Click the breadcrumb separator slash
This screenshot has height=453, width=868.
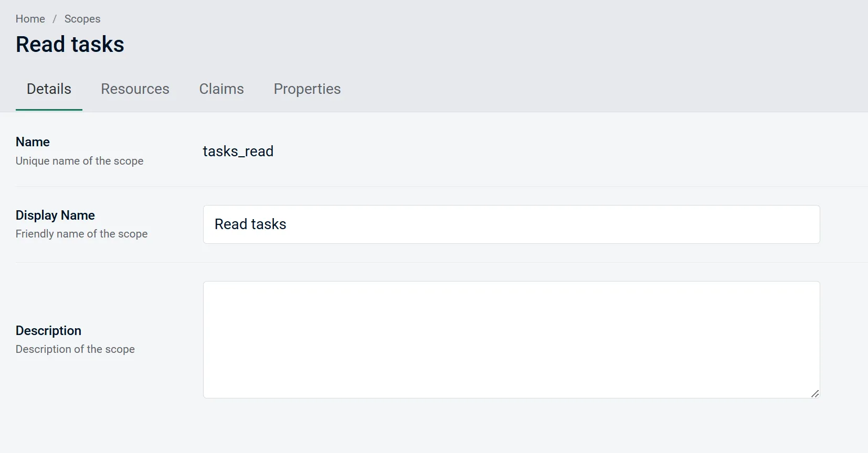point(54,19)
